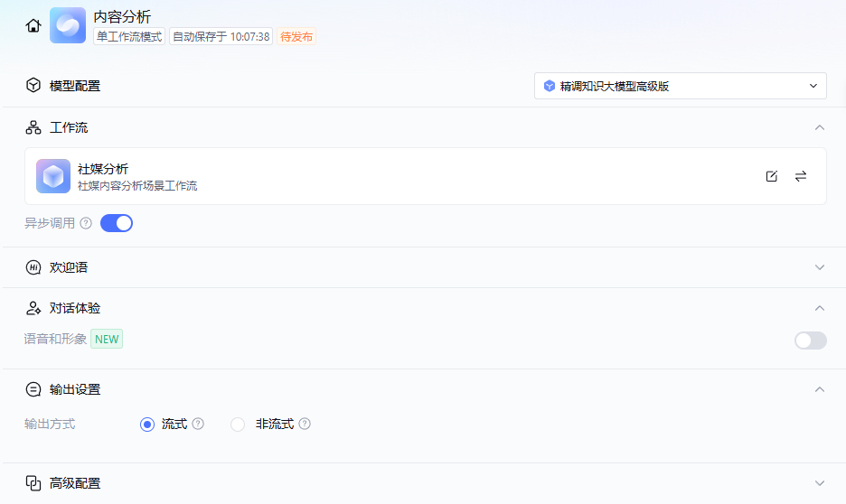The height and width of the screenshot is (504, 846).
Task: Click the NEW badge beside 语音和形象
Action: click(107, 339)
